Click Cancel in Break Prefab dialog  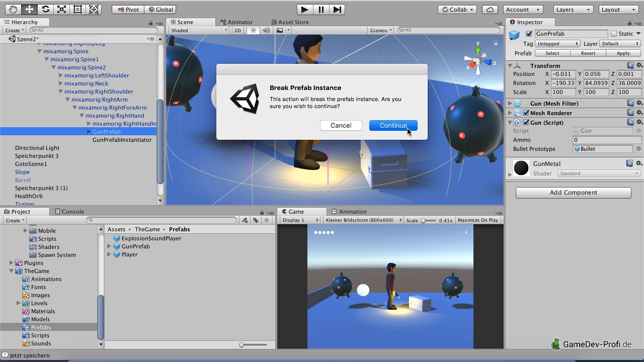pos(341,125)
